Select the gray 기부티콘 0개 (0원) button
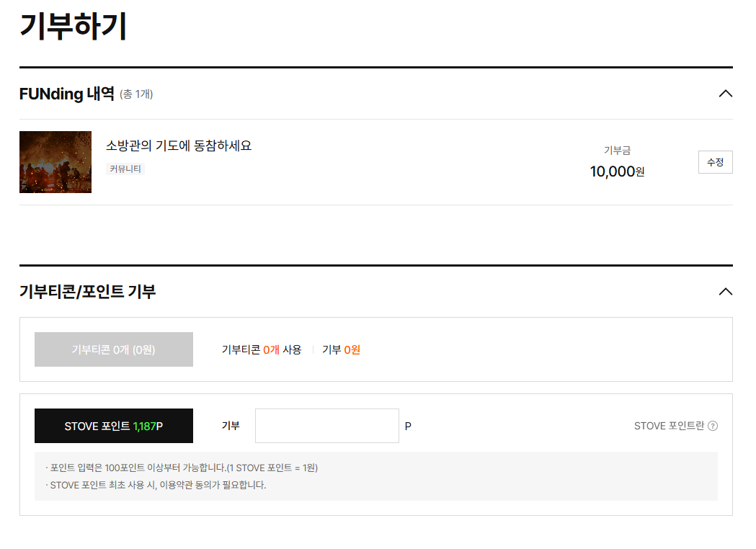Screen dimensions: 756x549 point(114,349)
